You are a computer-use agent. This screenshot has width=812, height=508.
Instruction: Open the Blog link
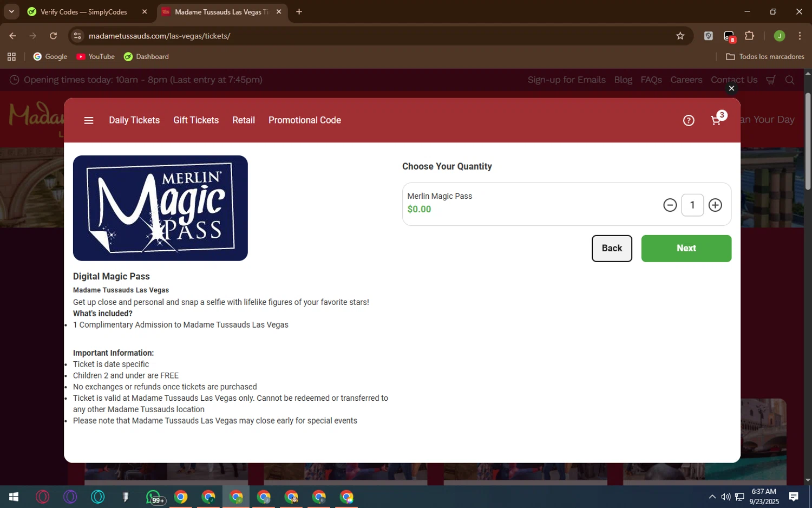623,80
